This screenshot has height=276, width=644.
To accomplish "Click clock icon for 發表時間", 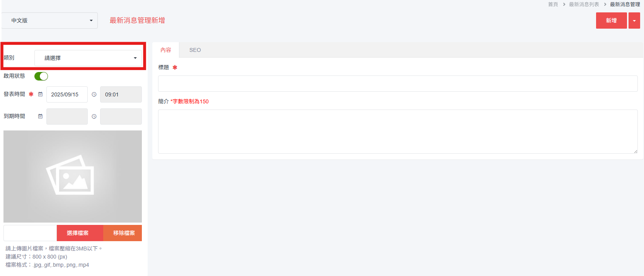I will point(94,94).
